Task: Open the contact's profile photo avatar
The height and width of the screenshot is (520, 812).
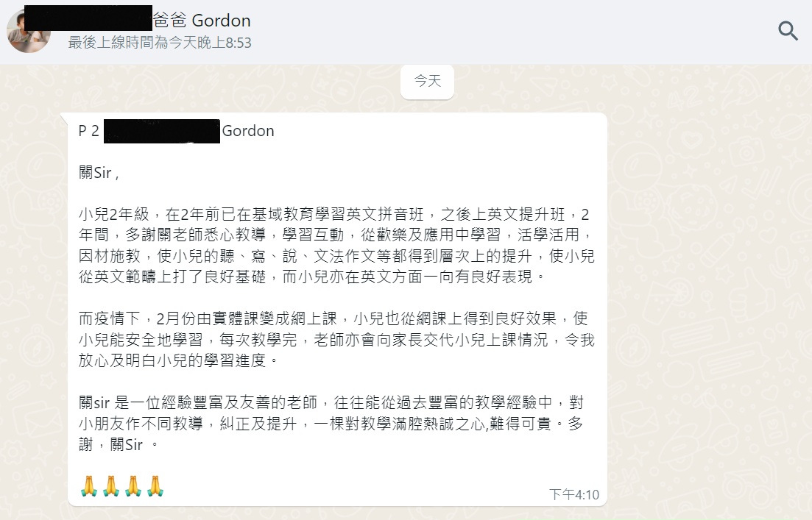Action: click(x=29, y=31)
